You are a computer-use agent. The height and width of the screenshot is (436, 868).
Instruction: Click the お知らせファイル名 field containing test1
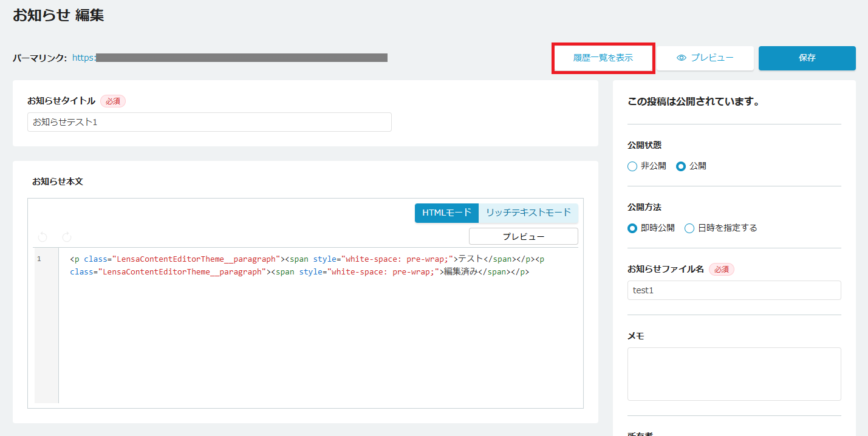[734, 290]
